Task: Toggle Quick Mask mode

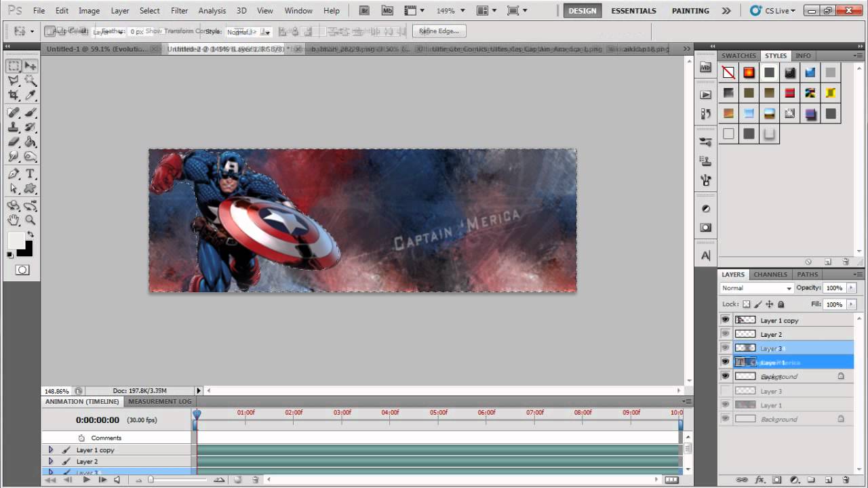Action: pyautogui.click(x=22, y=270)
